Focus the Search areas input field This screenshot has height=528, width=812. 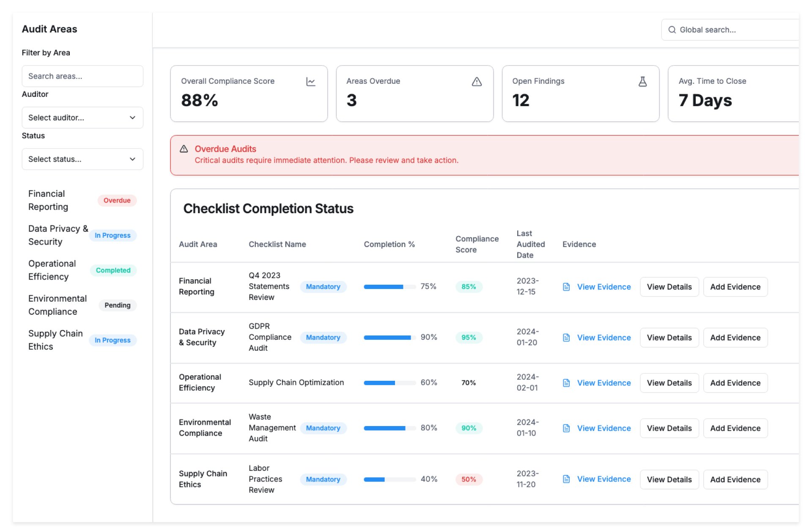click(x=82, y=76)
